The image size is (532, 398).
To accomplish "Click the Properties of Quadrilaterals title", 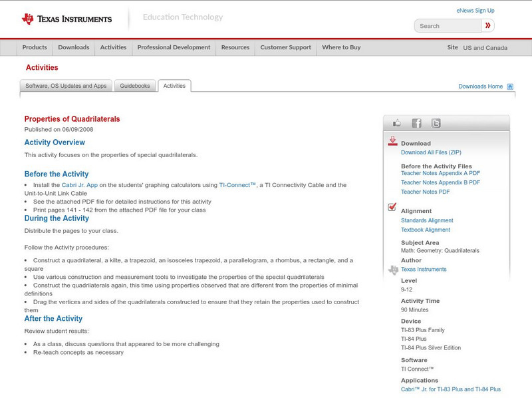I will 72,119.
